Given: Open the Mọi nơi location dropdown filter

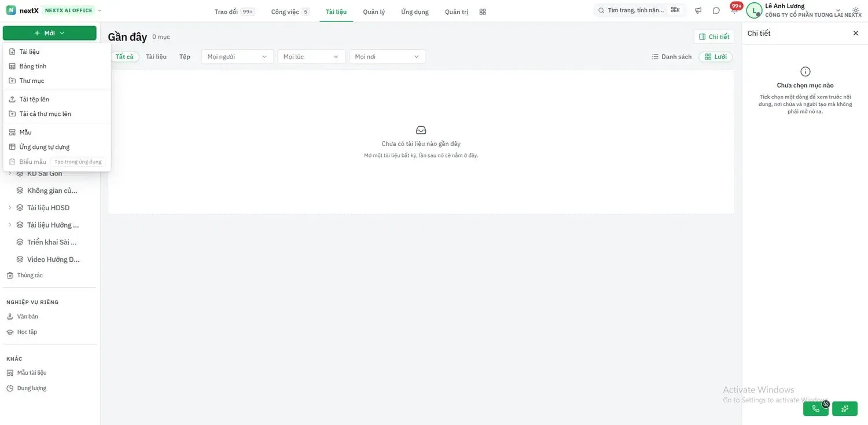Looking at the screenshot, I should pos(387,57).
